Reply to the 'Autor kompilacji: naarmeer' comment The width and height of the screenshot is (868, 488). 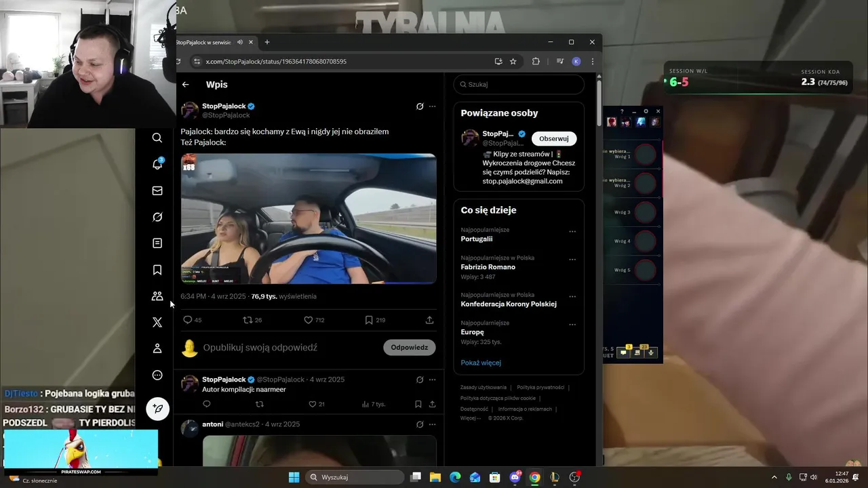[207, 404]
